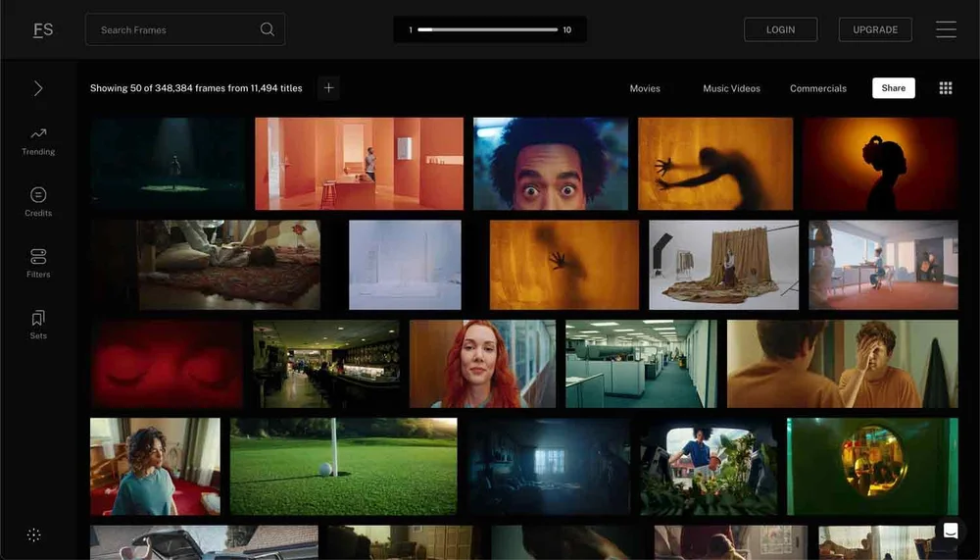
Task: Expand the sidebar with the chevron arrow
Action: coord(38,88)
